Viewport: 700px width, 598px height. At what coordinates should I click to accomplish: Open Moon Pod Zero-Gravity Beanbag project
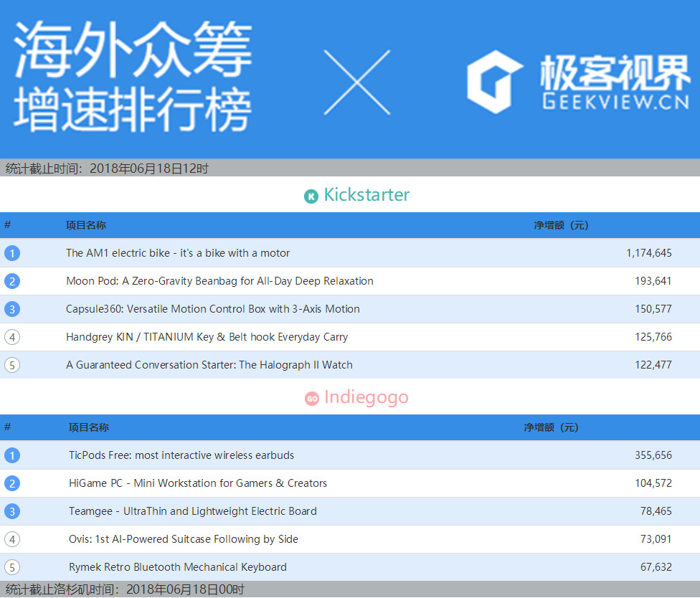point(219,281)
